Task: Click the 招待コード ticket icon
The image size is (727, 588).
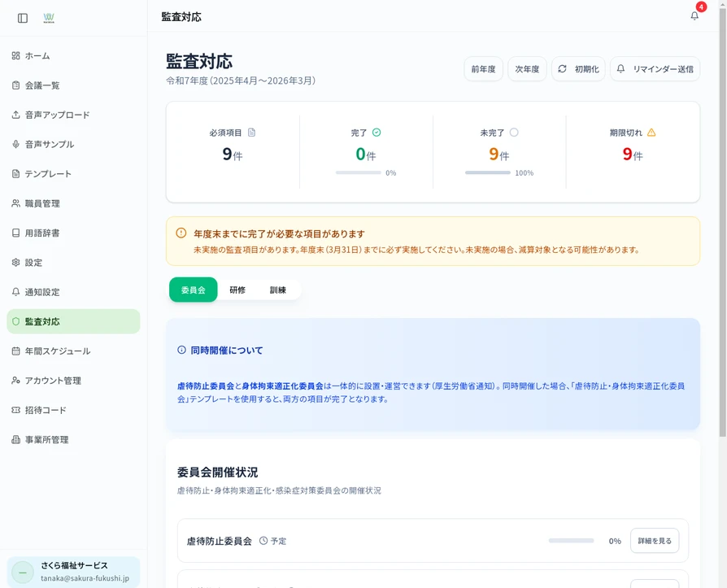Action: 15,410
